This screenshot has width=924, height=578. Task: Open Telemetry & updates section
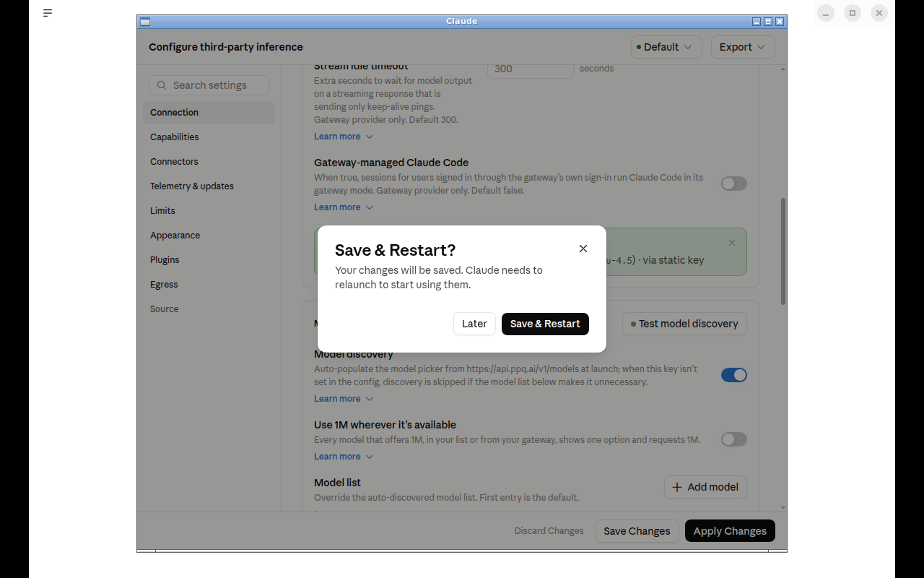click(x=209, y=186)
